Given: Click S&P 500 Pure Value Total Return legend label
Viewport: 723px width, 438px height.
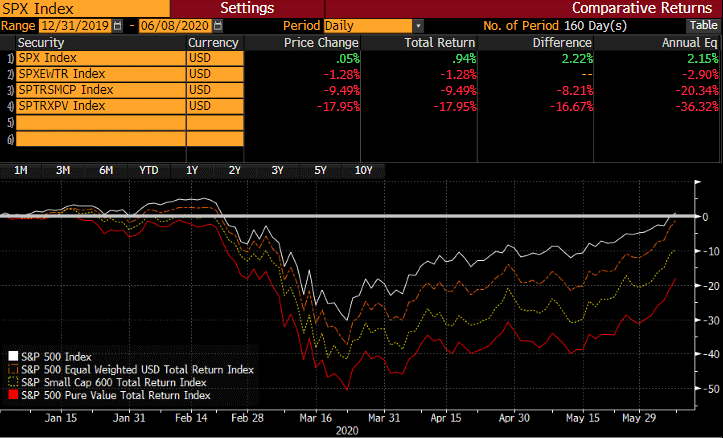Looking at the screenshot, I should (116, 396).
